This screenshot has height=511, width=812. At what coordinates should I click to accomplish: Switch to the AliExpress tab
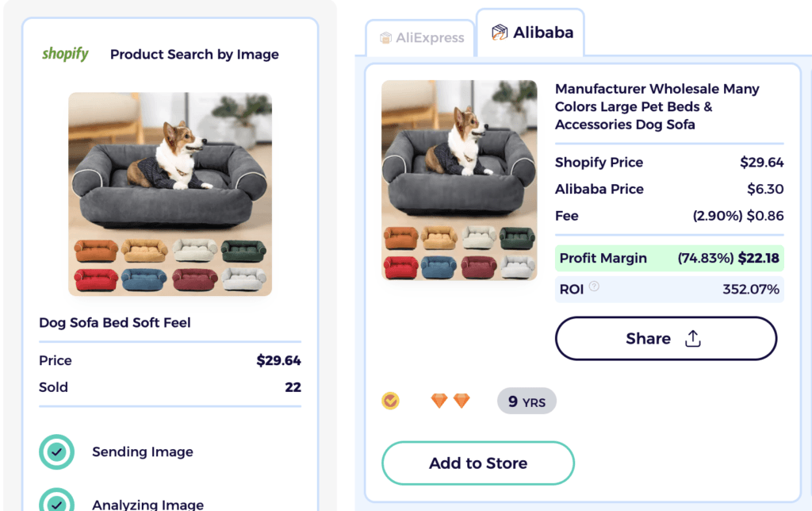pos(420,37)
